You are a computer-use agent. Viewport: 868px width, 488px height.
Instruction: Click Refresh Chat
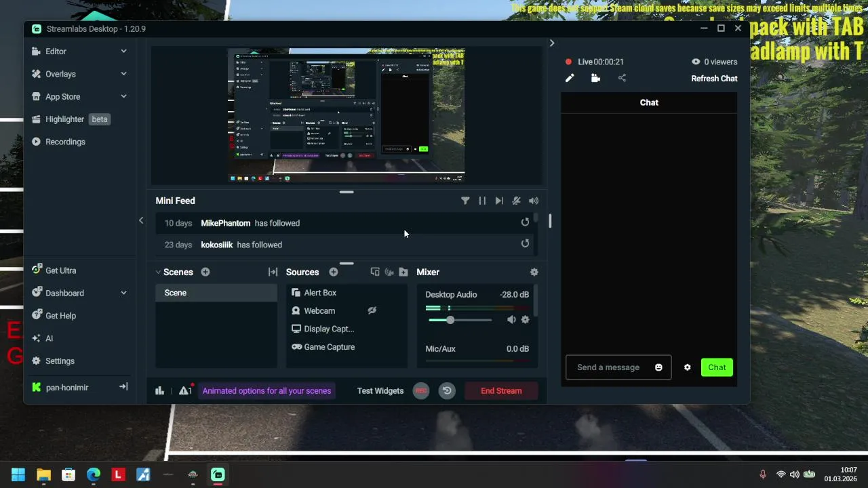pos(714,79)
